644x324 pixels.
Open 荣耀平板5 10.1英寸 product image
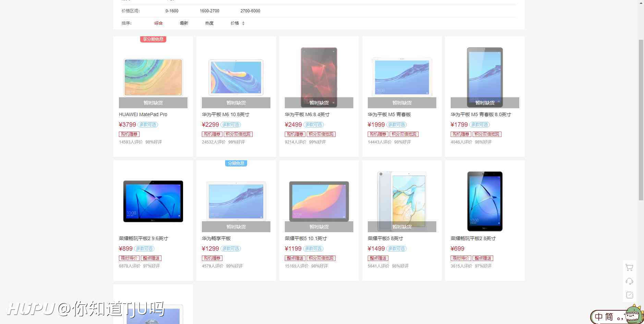click(319, 201)
